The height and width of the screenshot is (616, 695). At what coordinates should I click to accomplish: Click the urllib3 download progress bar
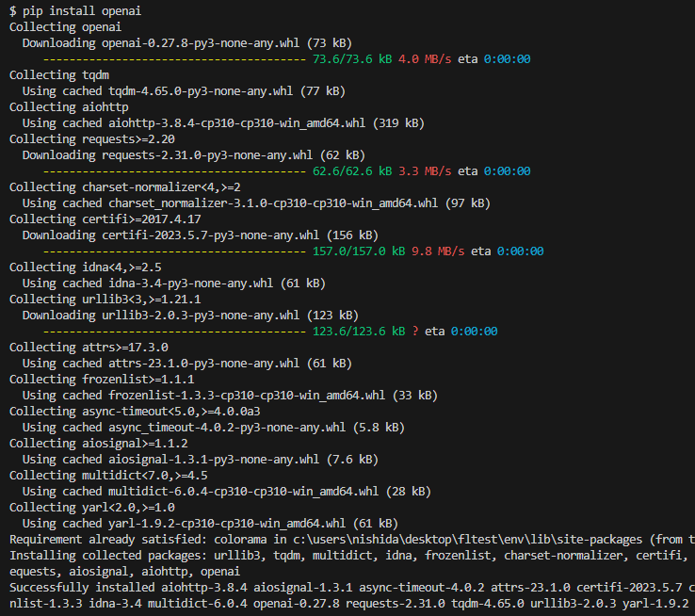point(174,331)
